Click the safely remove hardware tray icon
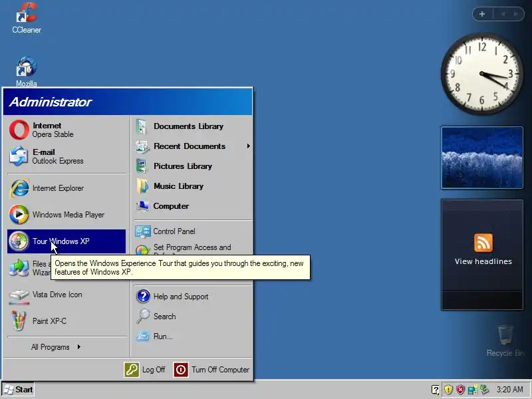The width and height of the screenshot is (532, 399). [485, 390]
